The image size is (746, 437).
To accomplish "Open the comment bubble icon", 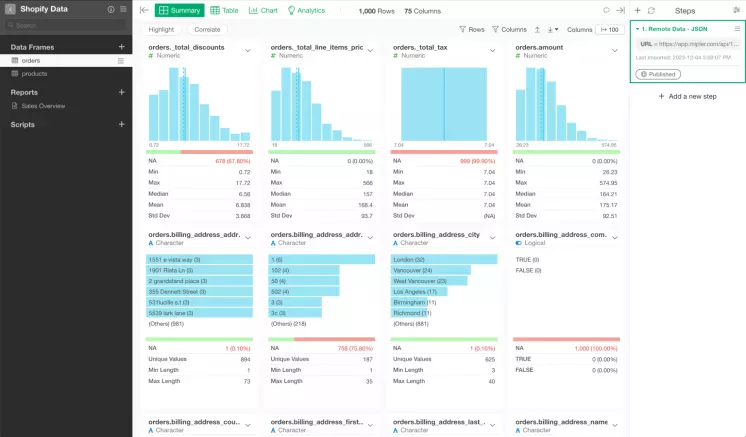I will [x=606, y=10].
